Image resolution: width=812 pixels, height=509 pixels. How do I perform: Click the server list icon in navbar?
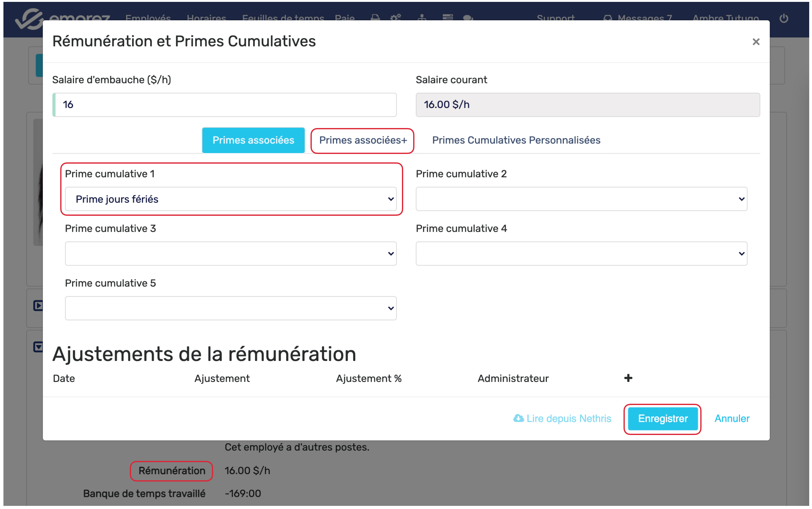coord(448,17)
